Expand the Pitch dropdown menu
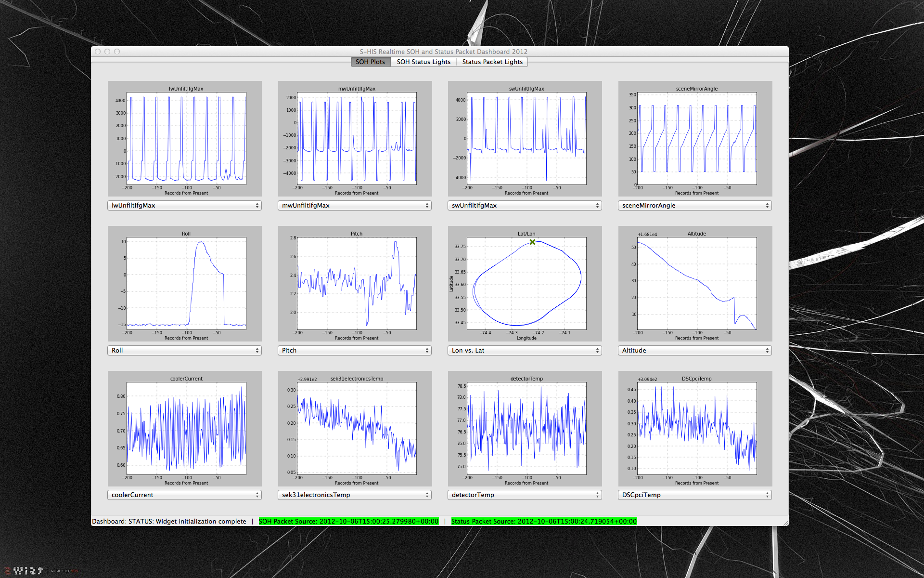924x578 pixels. point(355,350)
